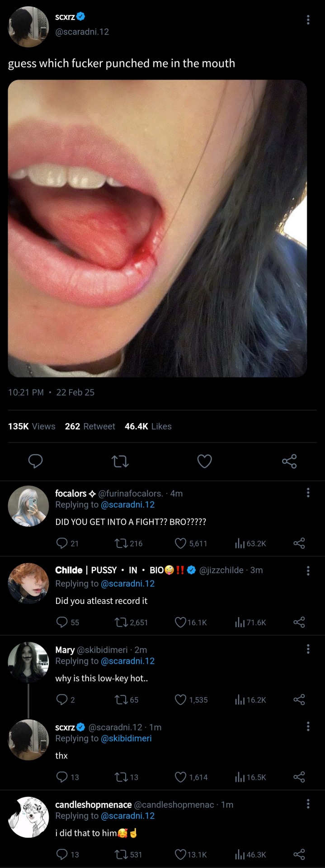View the 46.4K Likes list
The width and height of the screenshot is (325, 868).
coord(148,426)
